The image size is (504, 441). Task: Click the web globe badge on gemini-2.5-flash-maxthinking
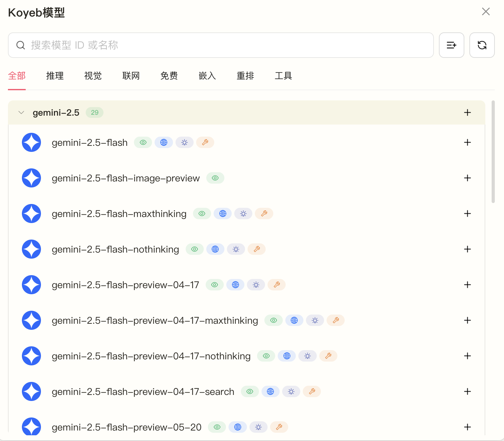223,214
